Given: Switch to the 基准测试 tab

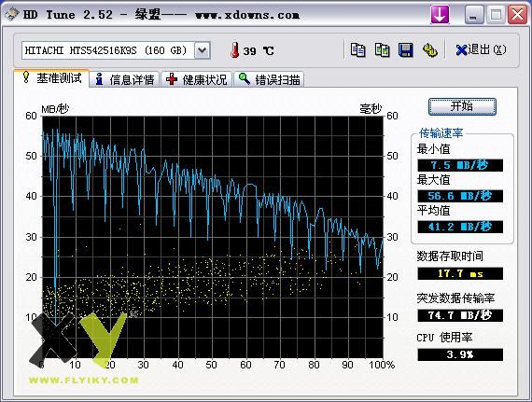Looking at the screenshot, I should click(x=52, y=78).
